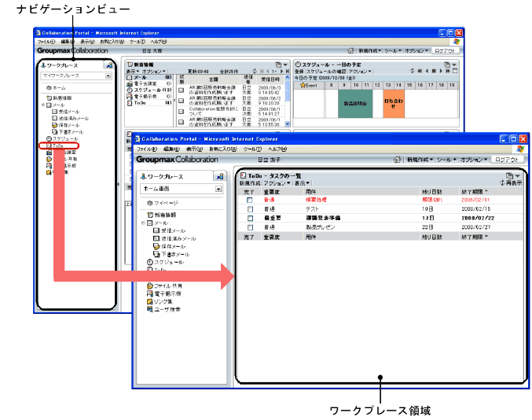The height and width of the screenshot is (420, 532).
Task: Sort by 終了期限 column header
Action: [475, 192]
